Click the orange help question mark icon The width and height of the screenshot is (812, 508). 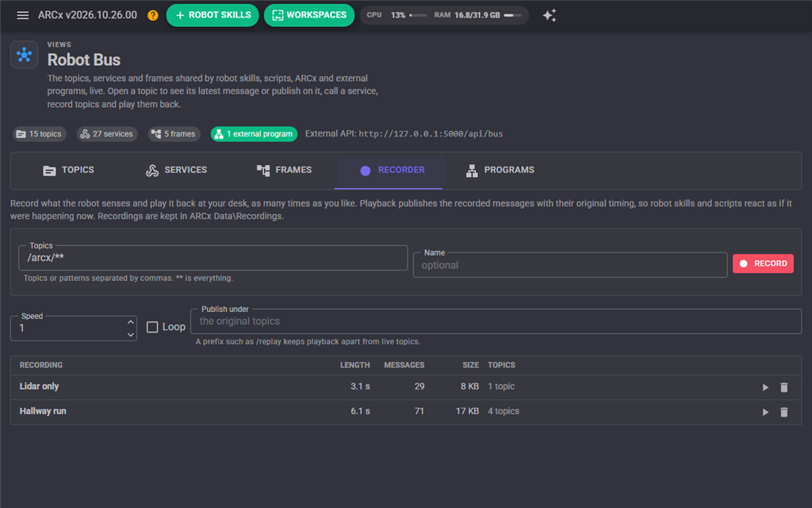tap(153, 15)
